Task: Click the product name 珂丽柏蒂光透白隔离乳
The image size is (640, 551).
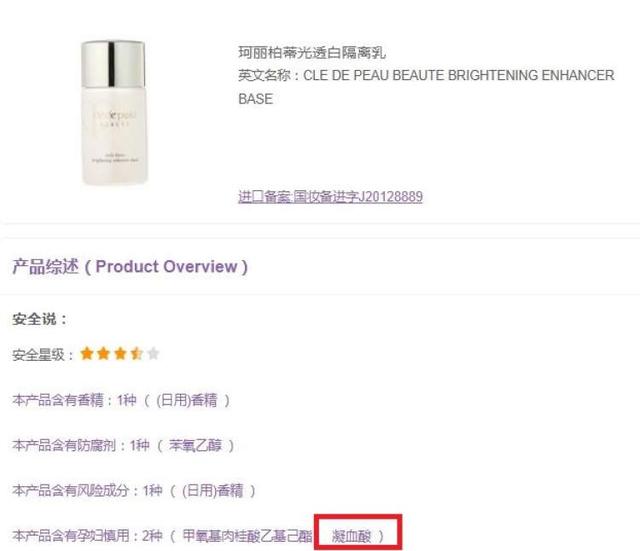Action: tap(312, 52)
